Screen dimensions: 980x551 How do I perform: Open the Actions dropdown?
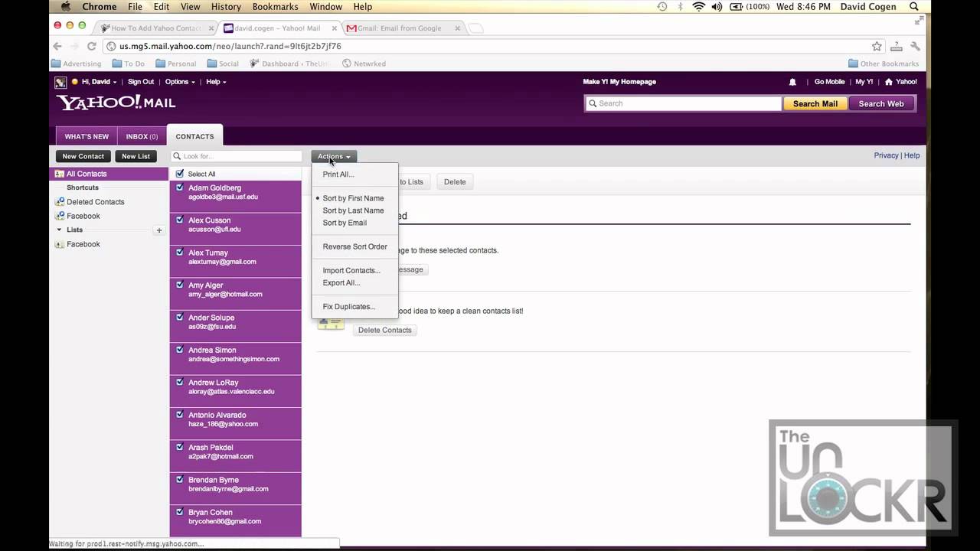pos(334,156)
